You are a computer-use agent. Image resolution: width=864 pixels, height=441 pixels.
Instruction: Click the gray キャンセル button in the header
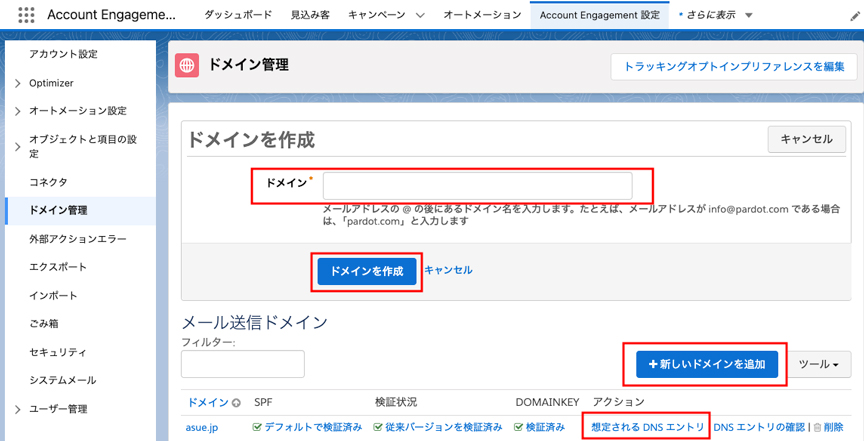[x=807, y=139]
